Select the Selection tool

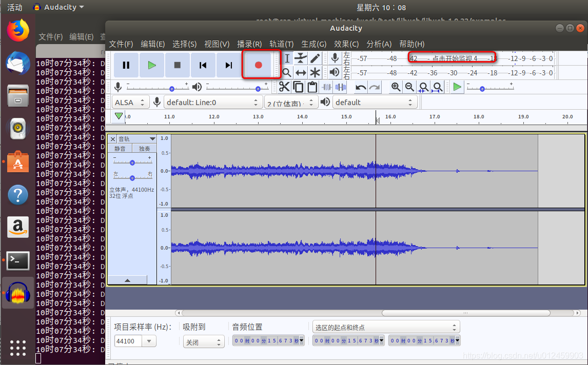click(286, 57)
